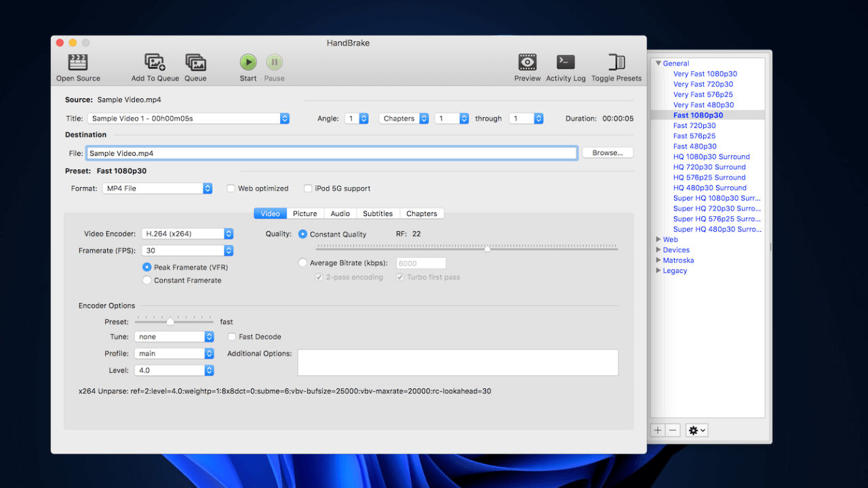Collapse the General presets group
Screen dimensions: 868x488
658,63
